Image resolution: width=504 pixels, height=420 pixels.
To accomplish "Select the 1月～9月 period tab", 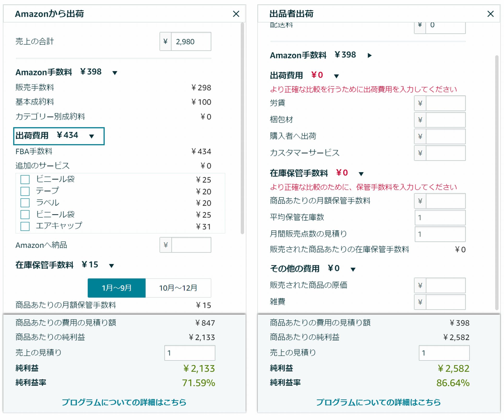I will click(x=117, y=288).
